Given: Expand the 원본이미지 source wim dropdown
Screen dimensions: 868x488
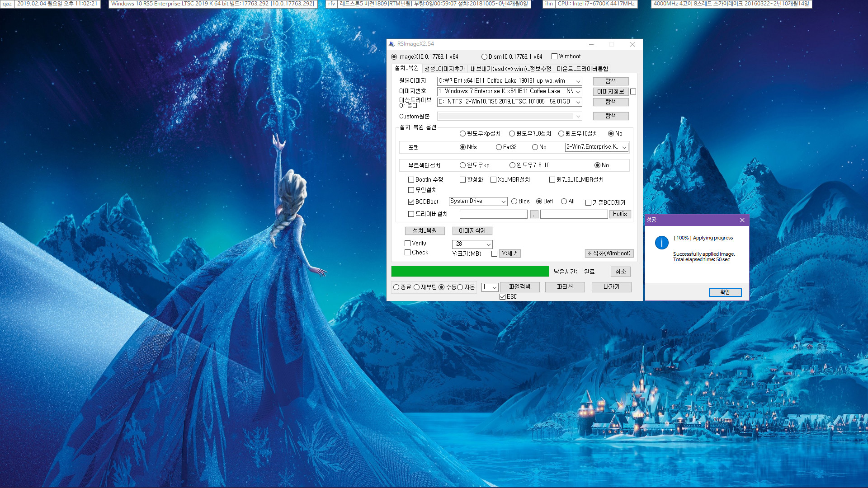Looking at the screenshot, I should coord(578,81).
